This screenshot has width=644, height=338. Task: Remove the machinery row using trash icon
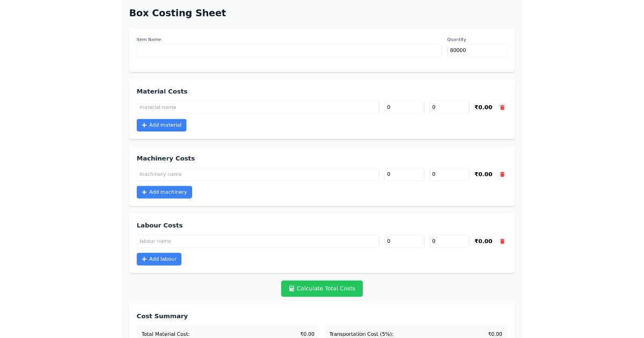point(502,174)
